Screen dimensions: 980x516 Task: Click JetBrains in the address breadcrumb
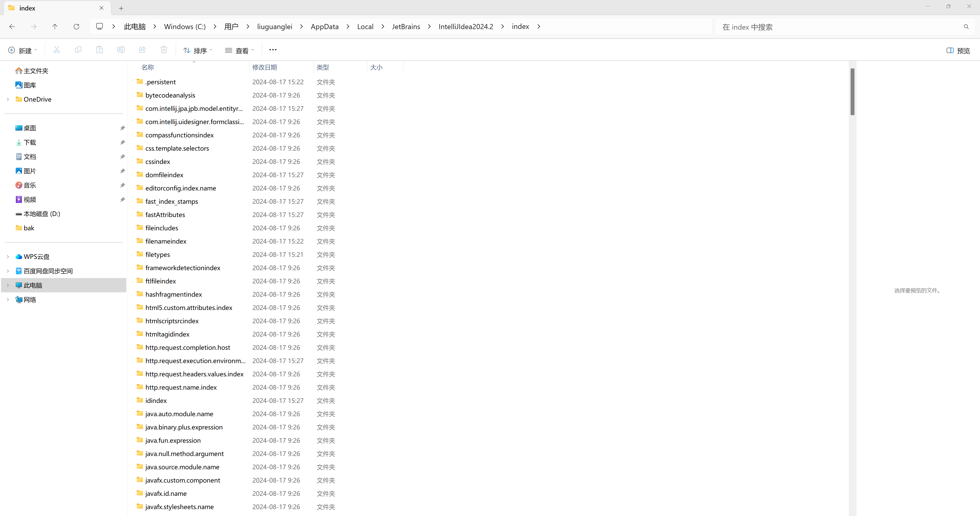pyautogui.click(x=406, y=27)
